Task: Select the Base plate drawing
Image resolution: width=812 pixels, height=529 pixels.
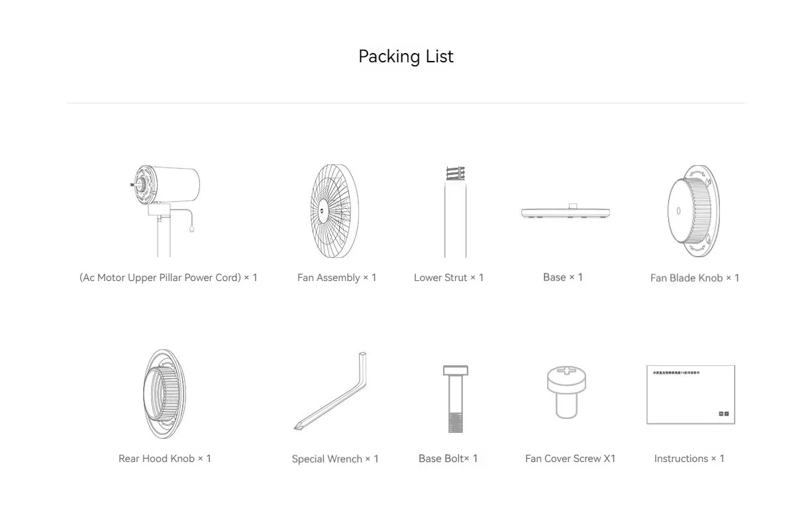Action: point(566,211)
